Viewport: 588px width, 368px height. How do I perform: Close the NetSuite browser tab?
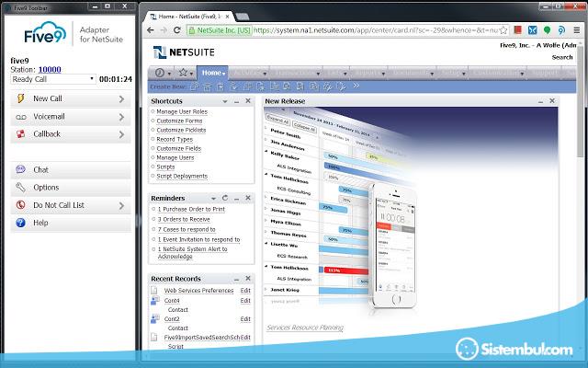(227, 17)
